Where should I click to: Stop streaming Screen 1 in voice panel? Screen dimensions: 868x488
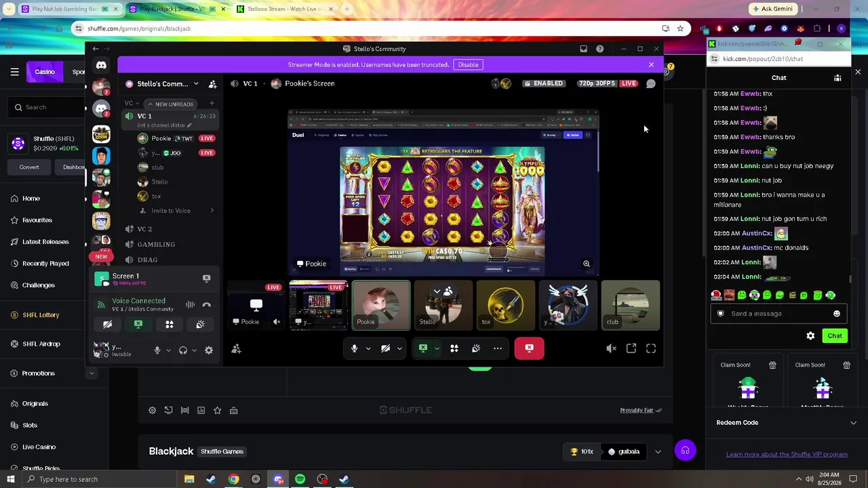pos(206,278)
